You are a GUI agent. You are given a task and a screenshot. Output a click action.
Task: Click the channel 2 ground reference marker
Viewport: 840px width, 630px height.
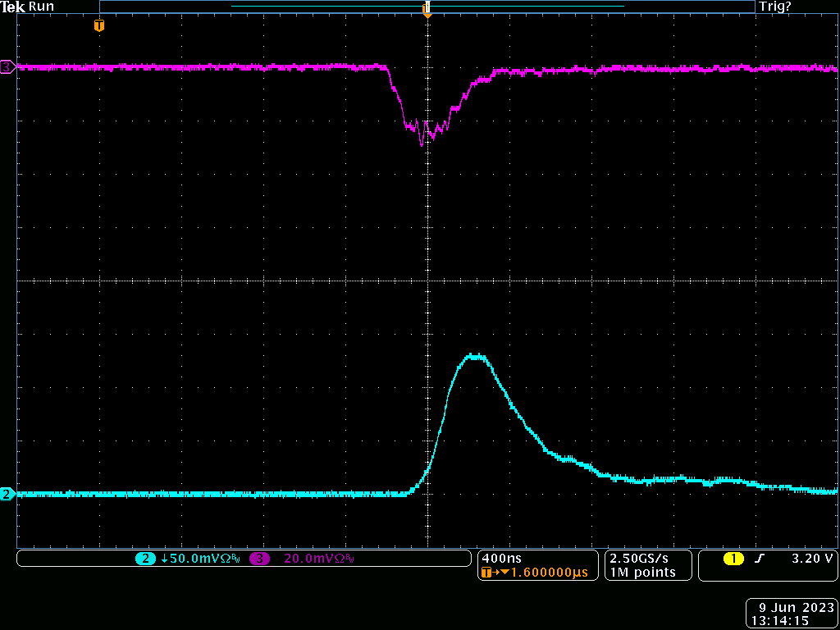(7, 495)
